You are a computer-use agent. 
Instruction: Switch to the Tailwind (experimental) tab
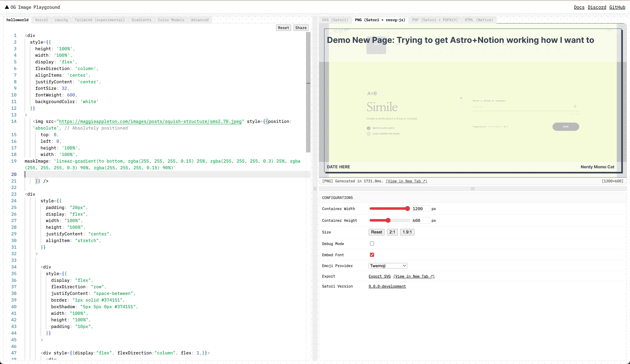[x=100, y=20]
